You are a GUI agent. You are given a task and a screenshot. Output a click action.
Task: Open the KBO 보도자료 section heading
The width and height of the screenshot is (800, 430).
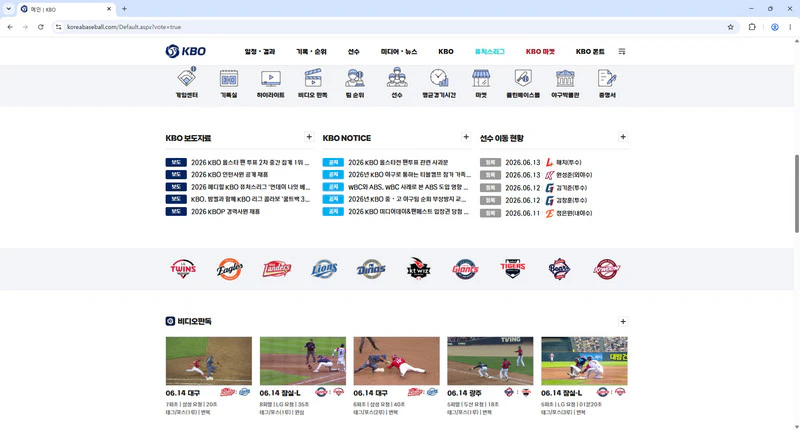click(188, 138)
